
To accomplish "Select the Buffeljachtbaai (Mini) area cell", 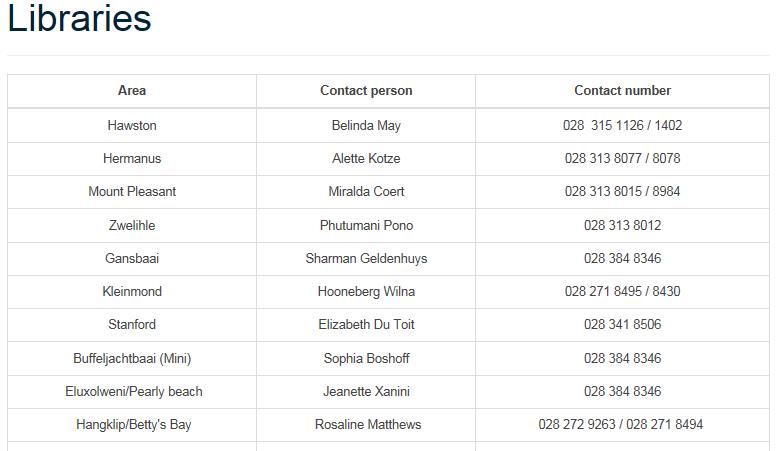I will (x=132, y=359).
